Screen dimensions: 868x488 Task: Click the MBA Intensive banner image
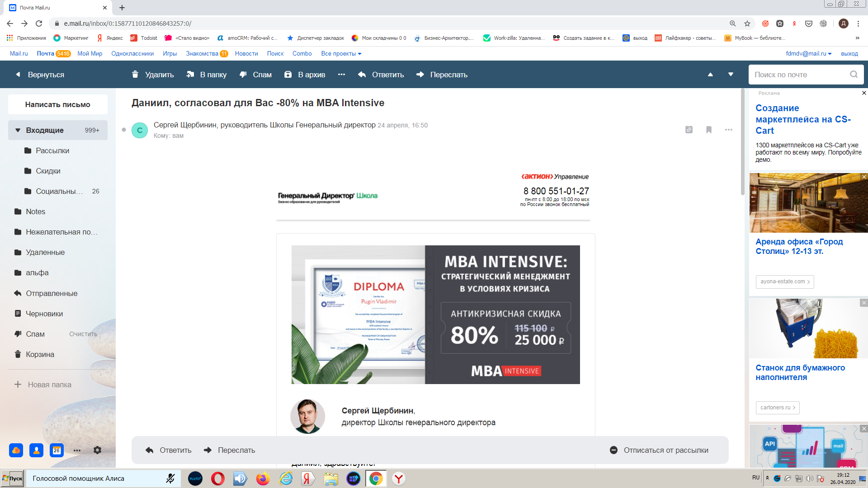pos(435,314)
